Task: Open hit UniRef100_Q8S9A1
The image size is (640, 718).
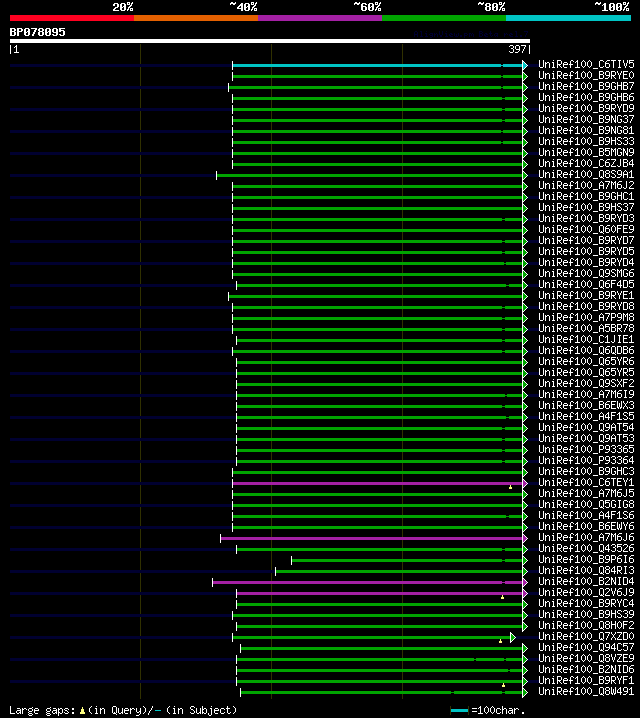Action: coord(586,174)
